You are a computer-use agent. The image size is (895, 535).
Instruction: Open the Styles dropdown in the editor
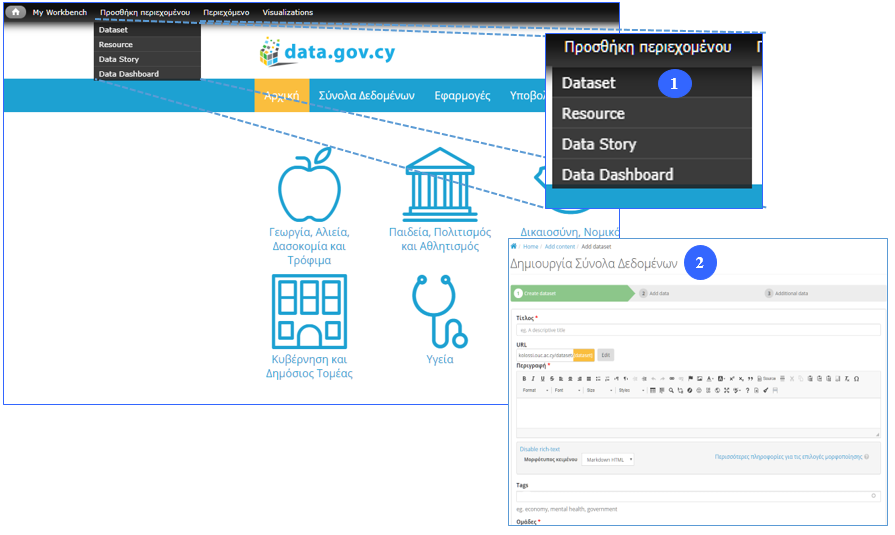pyautogui.click(x=629, y=390)
